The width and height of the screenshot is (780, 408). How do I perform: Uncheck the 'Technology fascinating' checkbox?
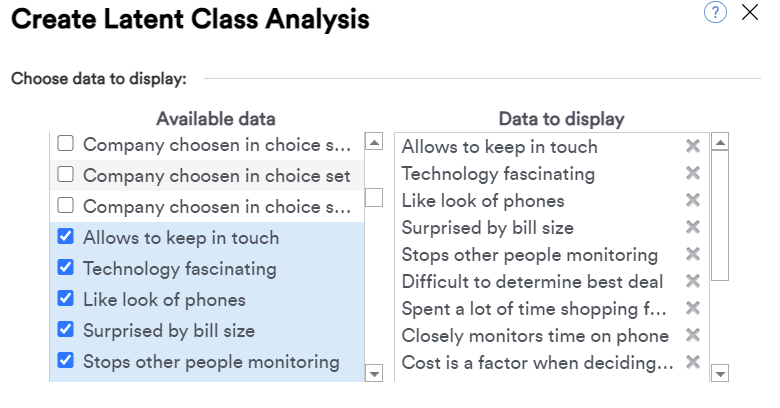click(x=66, y=267)
